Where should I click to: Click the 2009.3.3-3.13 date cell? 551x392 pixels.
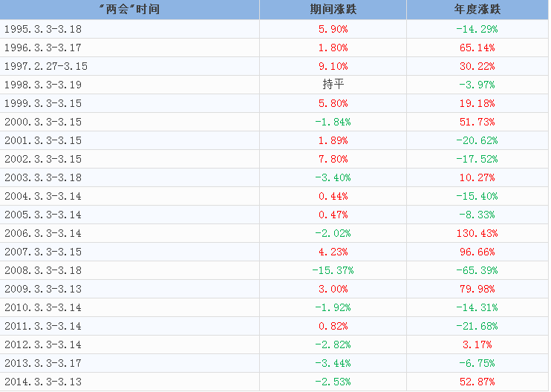[x=42, y=289]
